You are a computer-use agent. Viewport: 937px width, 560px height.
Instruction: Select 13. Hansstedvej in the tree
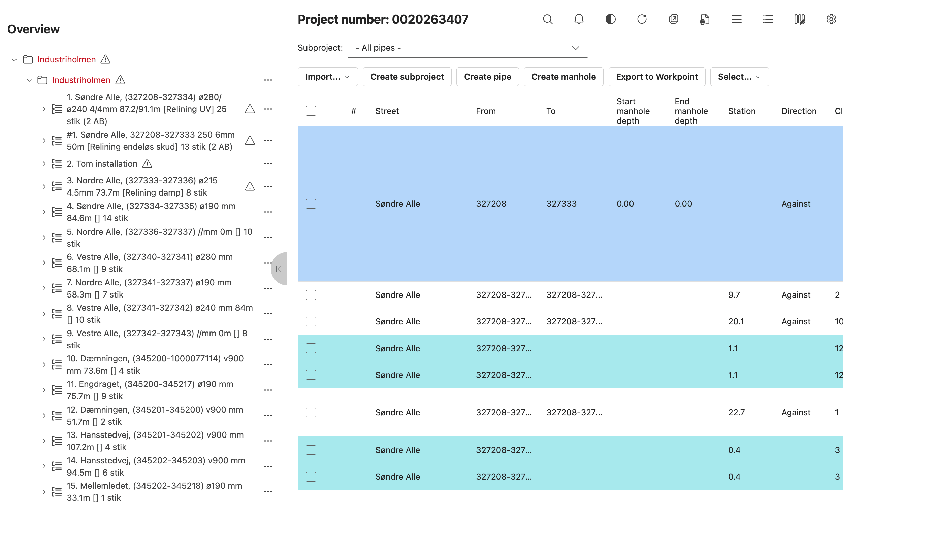click(x=155, y=441)
